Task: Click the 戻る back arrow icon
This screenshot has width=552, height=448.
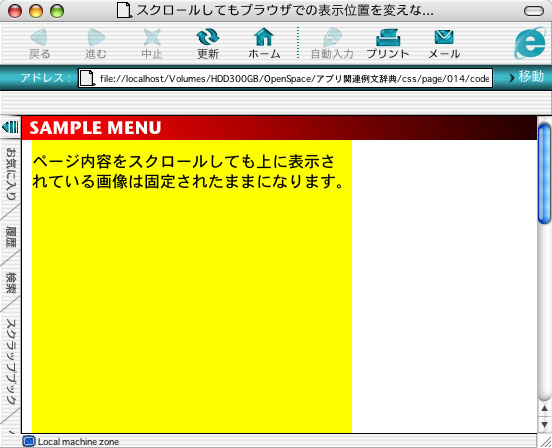Action: [39, 37]
